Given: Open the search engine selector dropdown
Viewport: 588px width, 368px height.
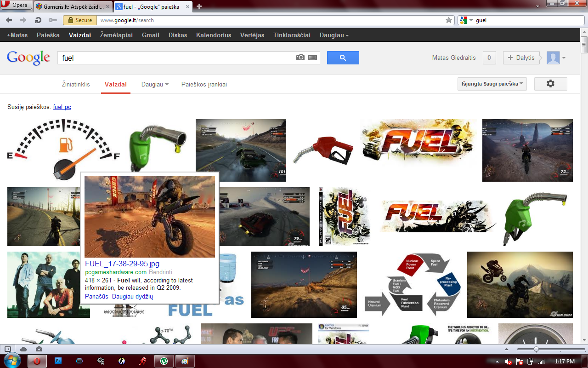Looking at the screenshot, I should click(x=466, y=20).
